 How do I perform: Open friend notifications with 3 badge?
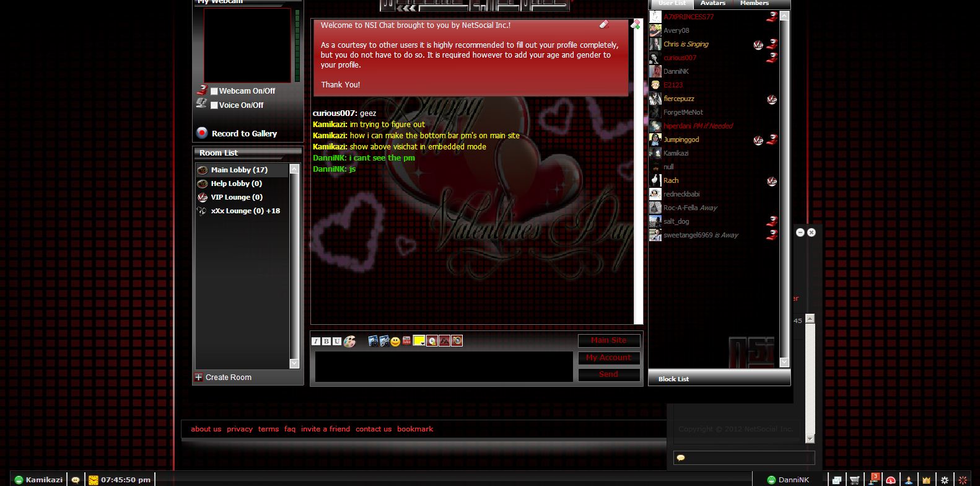[x=873, y=479]
